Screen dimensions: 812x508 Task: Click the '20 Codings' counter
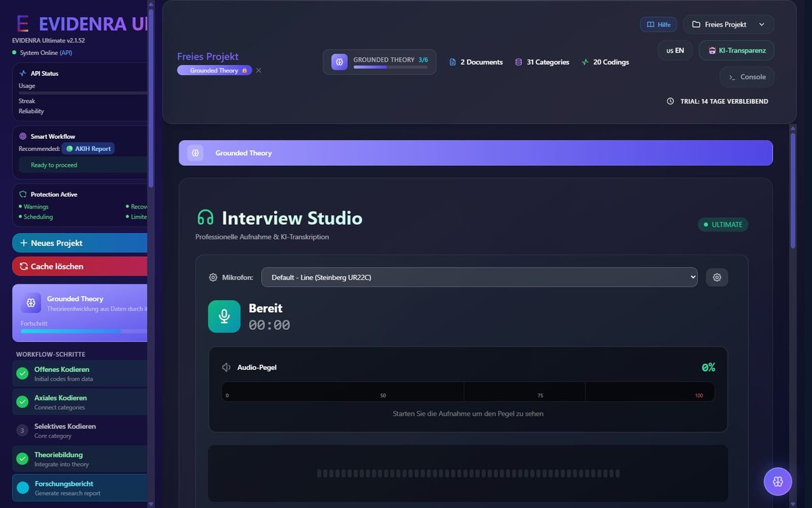tap(605, 62)
